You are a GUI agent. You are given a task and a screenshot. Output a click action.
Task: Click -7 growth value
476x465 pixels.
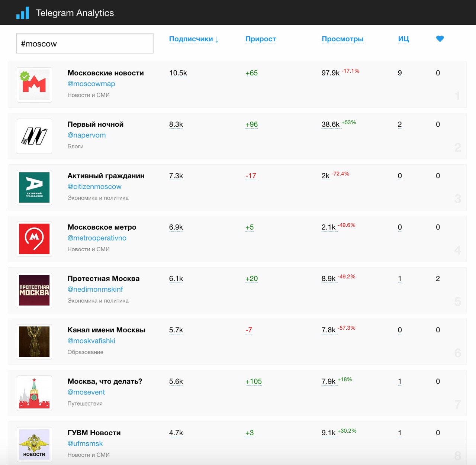249,330
